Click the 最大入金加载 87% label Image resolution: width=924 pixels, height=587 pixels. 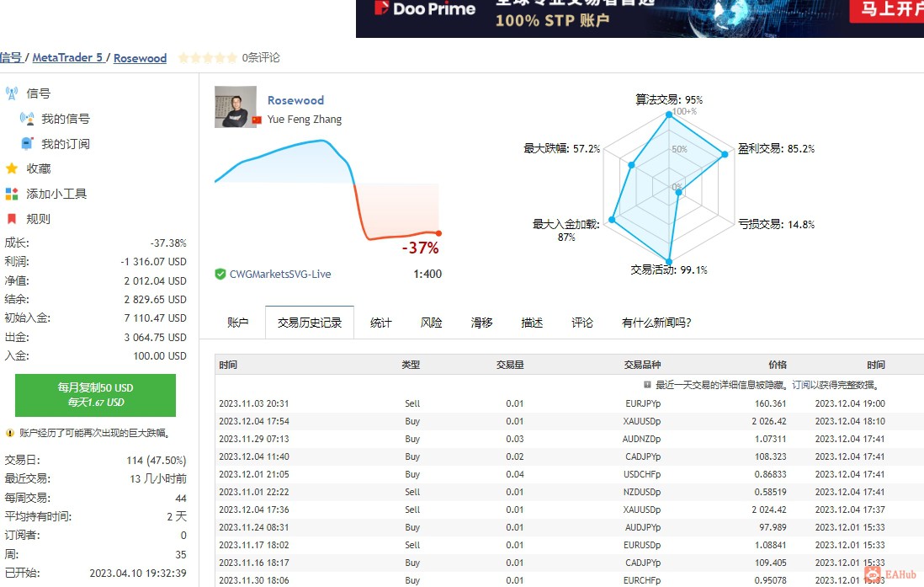(x=566, y=230)
